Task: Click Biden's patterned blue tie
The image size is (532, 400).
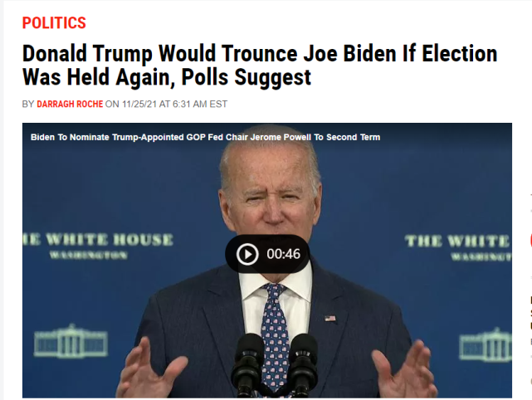Action: click(276, 336)
